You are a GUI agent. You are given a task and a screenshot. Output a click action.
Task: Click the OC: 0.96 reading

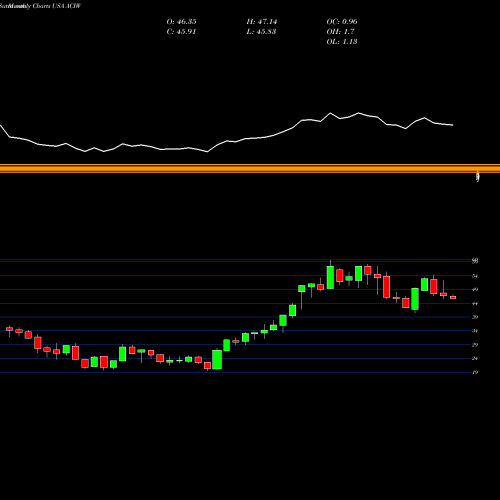point(342,22)
